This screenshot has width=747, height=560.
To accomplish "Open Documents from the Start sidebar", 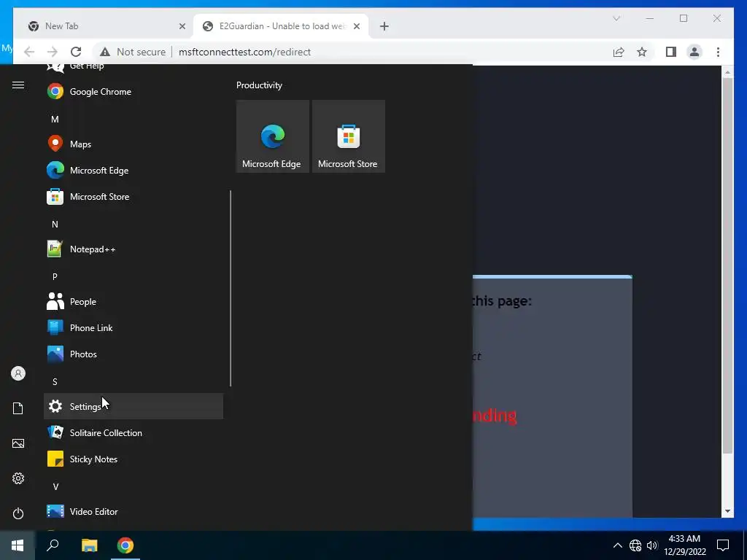I will [18, 408].
